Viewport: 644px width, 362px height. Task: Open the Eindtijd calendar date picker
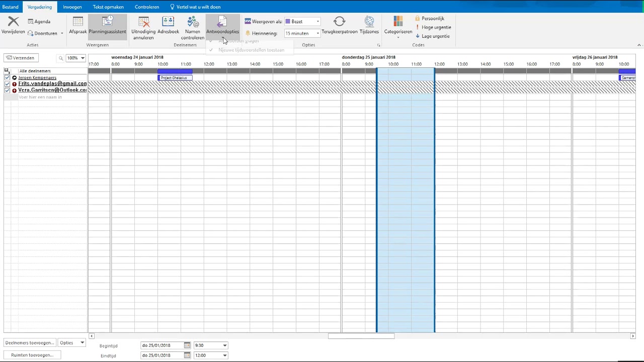pos(187,355)
